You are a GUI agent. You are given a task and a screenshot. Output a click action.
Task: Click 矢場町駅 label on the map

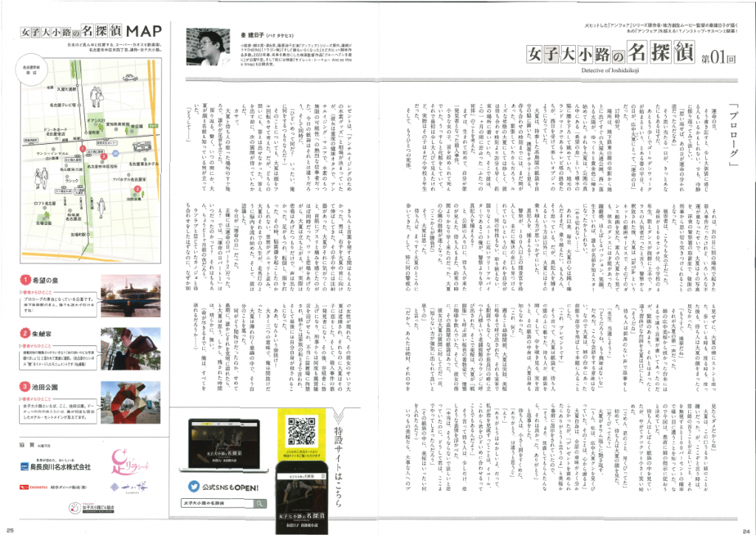[x=78, y=235]
